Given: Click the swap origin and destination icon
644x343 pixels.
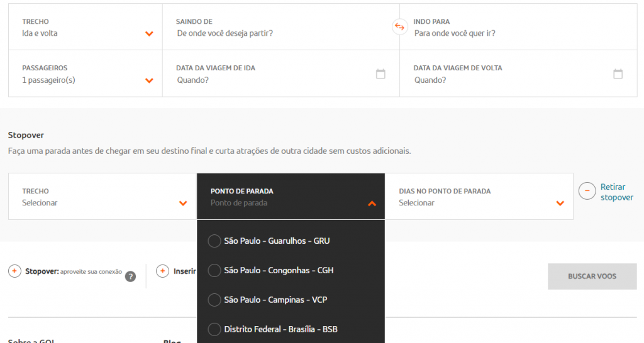Looking at the screenshot, I should [399, 27].
